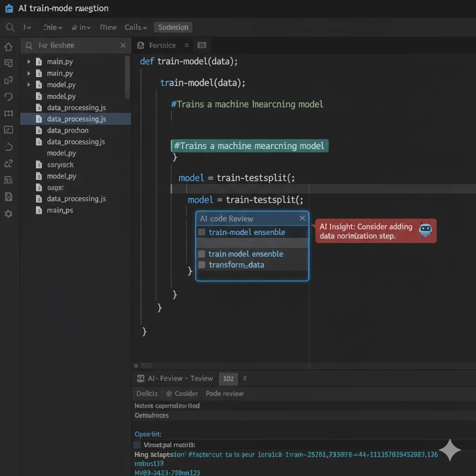Click the green highlighted #Trains a machine comment
This screenshot has height=476, width=476.
click(x=250, y=145)
